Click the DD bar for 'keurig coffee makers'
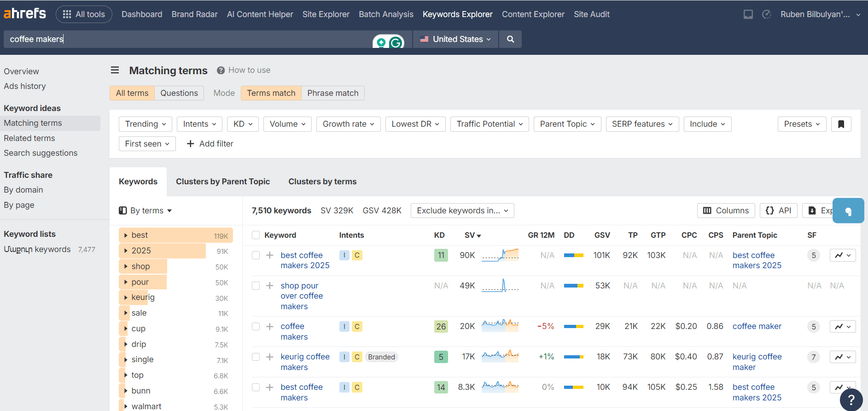The width and height of the screenshot is (868, 411). [574, 357]
